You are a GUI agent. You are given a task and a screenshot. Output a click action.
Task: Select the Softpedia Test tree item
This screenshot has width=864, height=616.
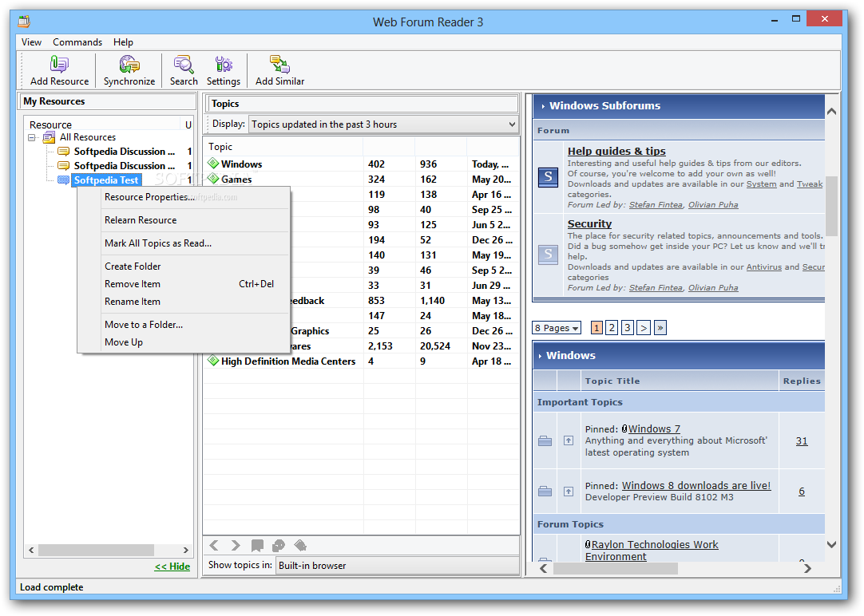(105, 180)
